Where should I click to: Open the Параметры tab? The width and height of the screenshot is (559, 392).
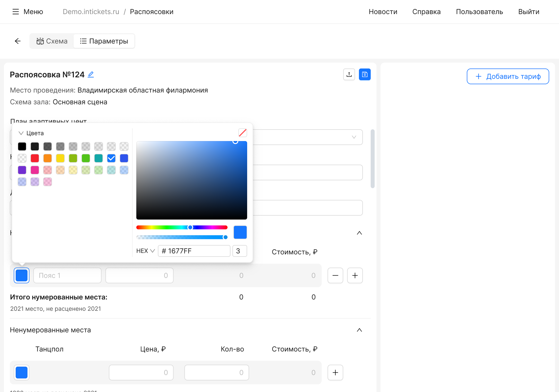104,41
